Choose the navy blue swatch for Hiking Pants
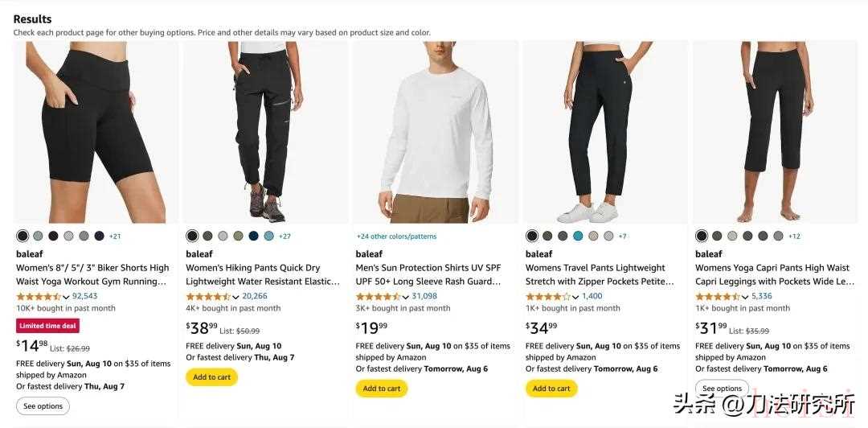 pyautogui.click(x=253, y=236)
